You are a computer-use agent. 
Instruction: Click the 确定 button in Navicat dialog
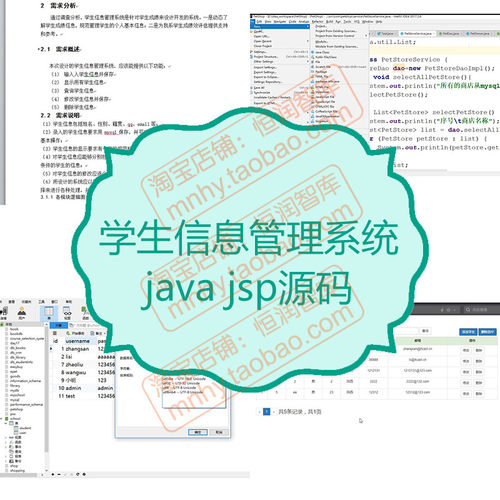[x=198, y=432]
